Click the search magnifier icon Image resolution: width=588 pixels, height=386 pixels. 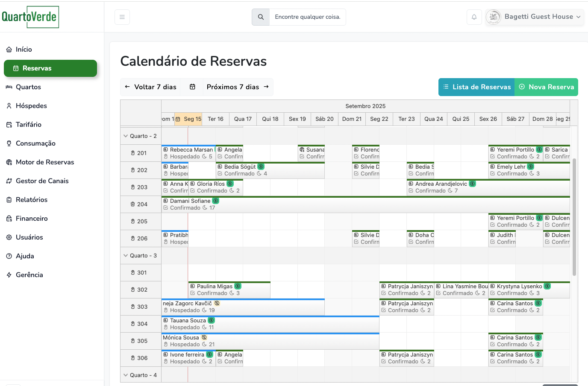coord(261,17)
